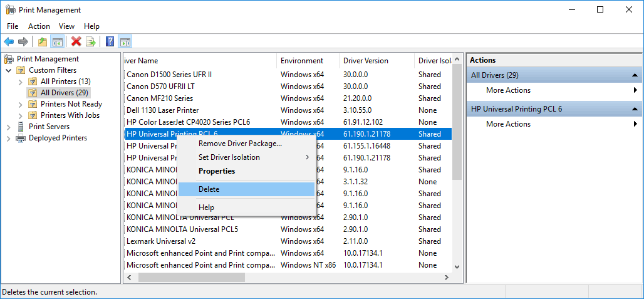Screen dimensions: 644x299
Task: Click the All Printers filter folder icon
Action: [33, 81]
